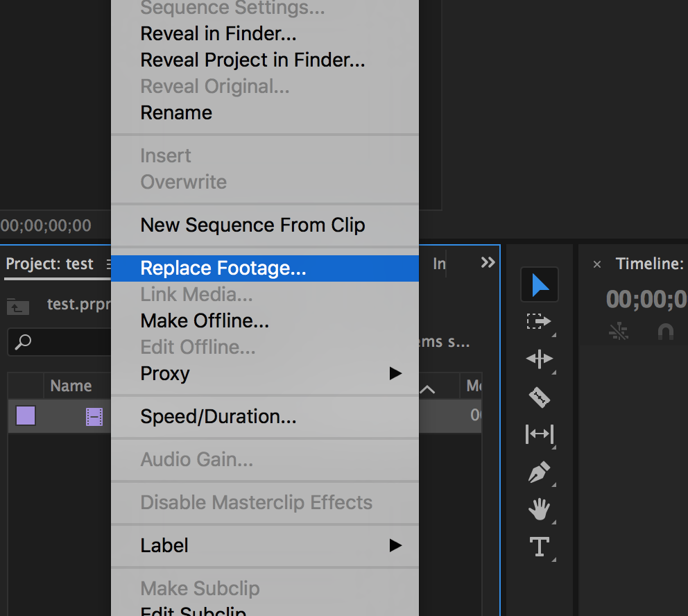
Task: Select the Ripple Edit tool
Action: click(x=539, y=359)
